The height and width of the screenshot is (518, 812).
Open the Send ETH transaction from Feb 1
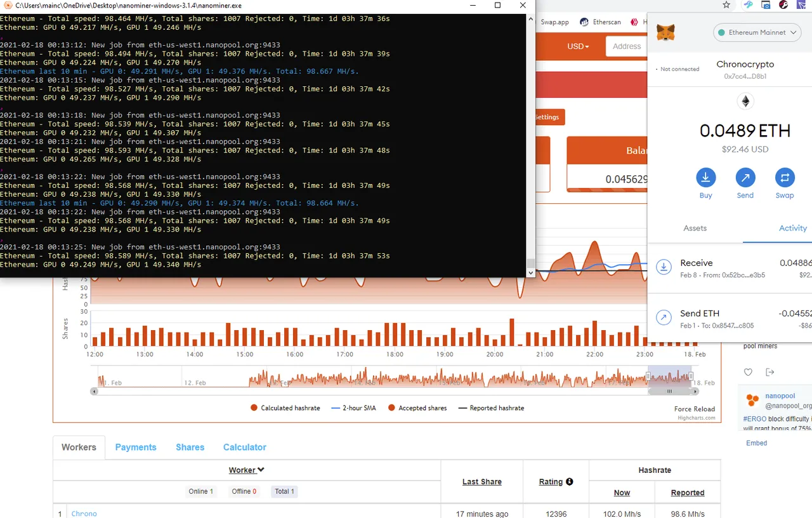tap(730, 318)
